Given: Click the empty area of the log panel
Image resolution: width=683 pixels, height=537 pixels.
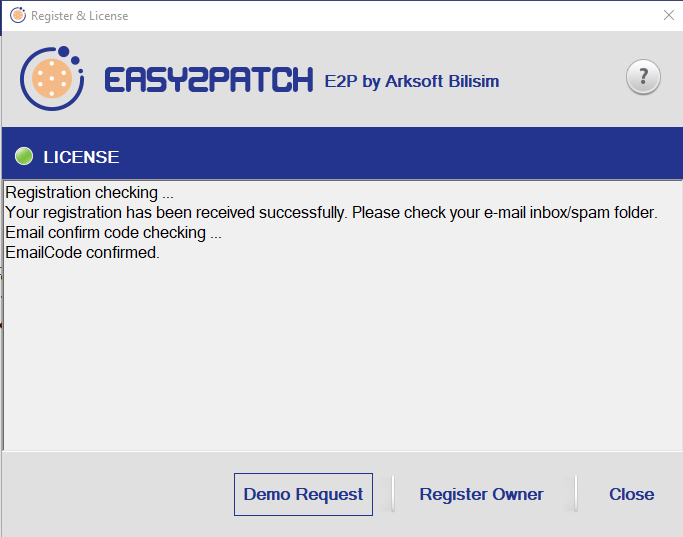Looking at the screenshot, I should (x=340, y=360).
